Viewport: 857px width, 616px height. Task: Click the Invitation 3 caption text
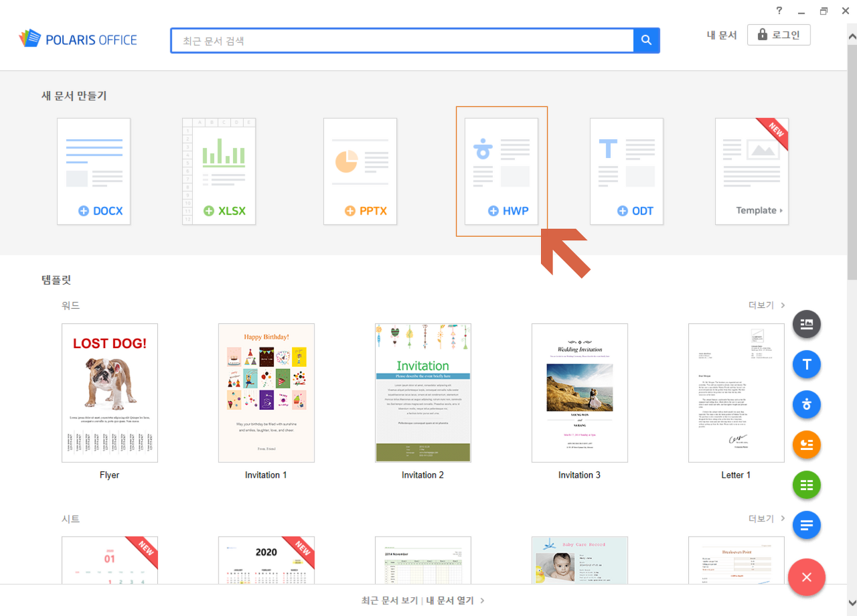click(579, 475)
